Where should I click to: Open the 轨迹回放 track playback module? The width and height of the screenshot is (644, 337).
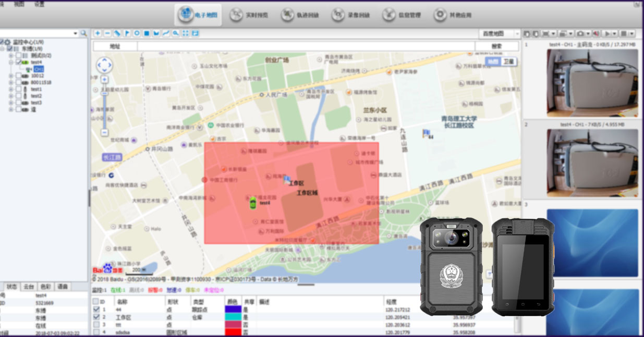coord(300,15)
